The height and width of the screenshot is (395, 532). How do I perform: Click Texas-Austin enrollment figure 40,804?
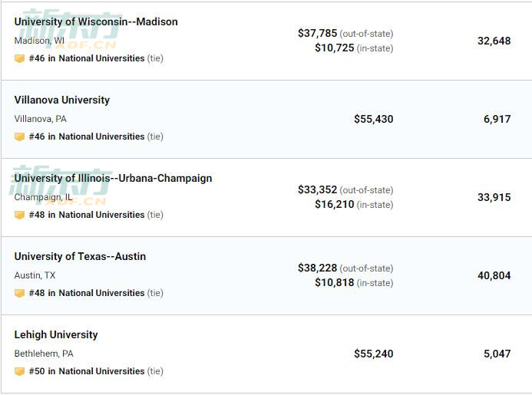tap(494, 275)
